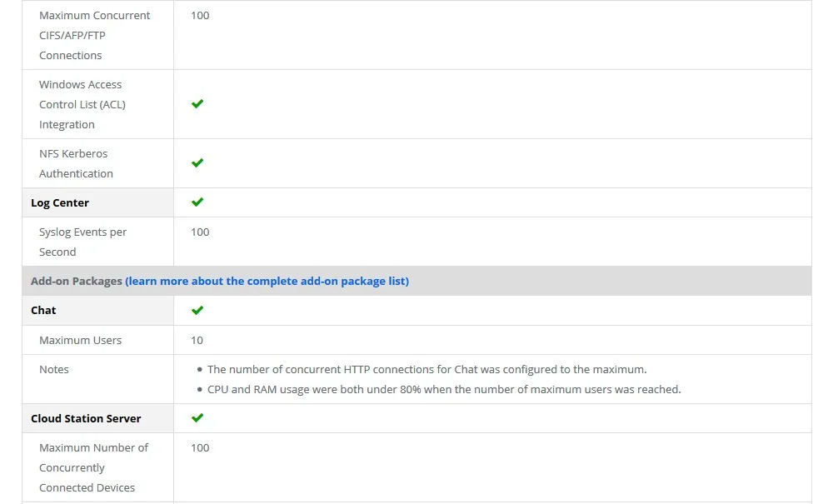
Task: Click the Notes row label under Chat
Action: pos(54,370)
